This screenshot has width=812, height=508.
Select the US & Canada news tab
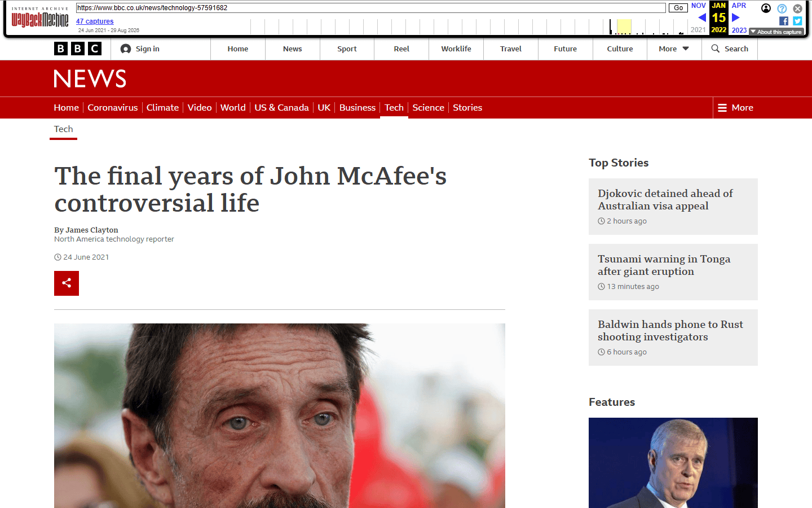[x=281, y=108]
